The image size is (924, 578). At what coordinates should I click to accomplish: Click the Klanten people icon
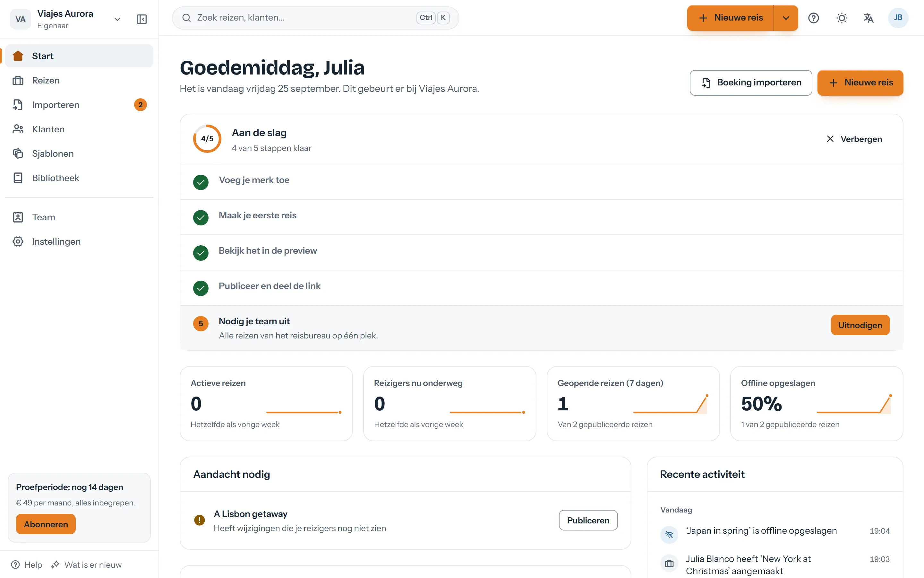tap(18, 129)
